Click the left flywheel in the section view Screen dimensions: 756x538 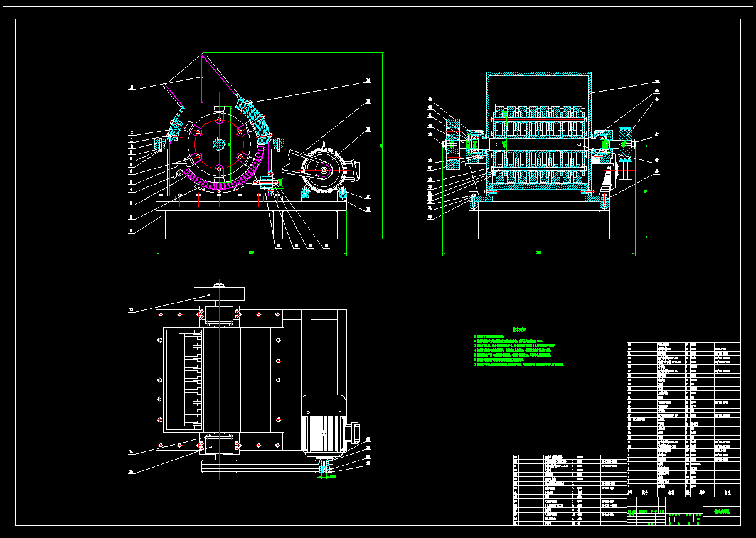[453, 143]
